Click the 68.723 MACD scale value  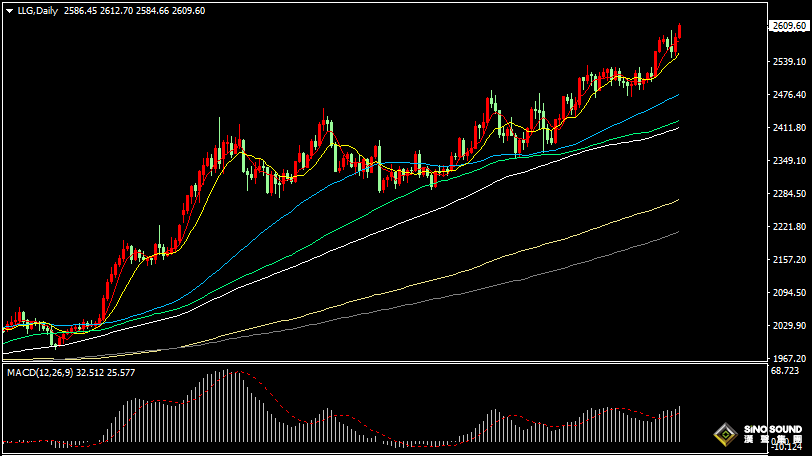click(785, 371)
